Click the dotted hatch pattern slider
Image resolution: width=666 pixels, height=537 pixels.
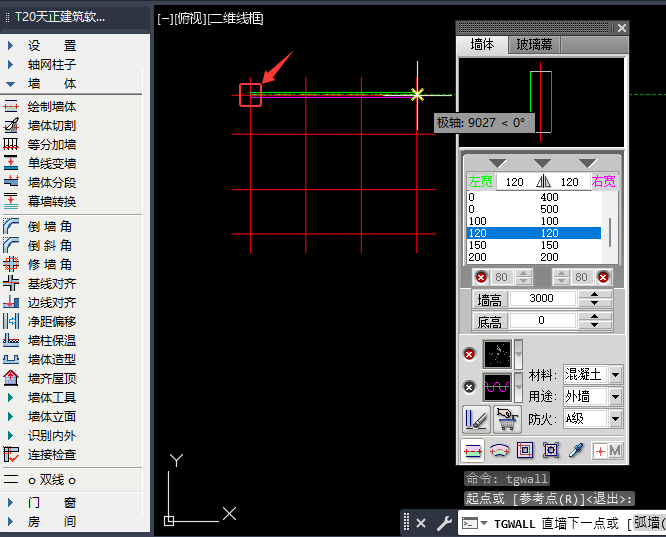coord(518,354)
